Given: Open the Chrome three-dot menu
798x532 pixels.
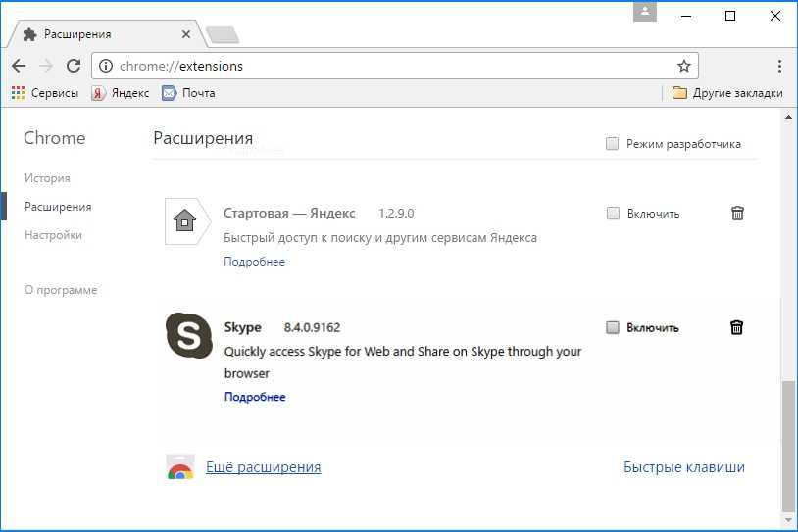Looking at the screenshot, I should [779, 66].
